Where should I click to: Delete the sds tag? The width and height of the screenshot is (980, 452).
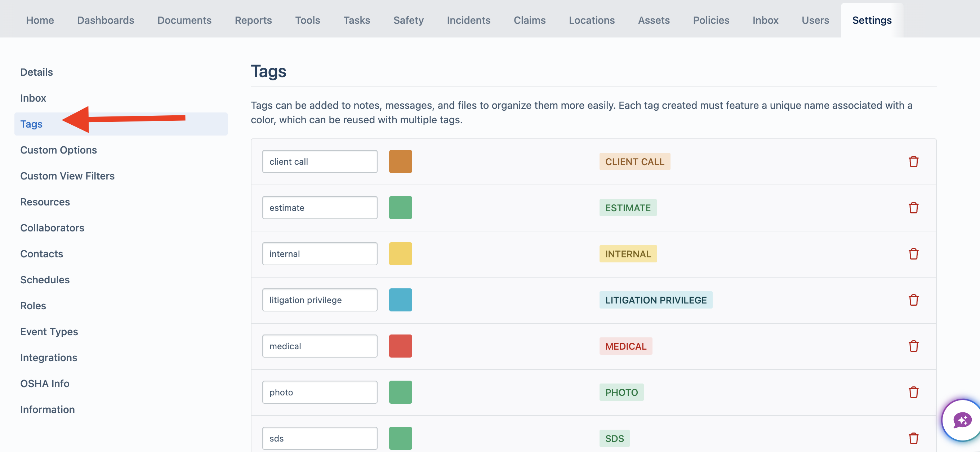coord(913,438)
